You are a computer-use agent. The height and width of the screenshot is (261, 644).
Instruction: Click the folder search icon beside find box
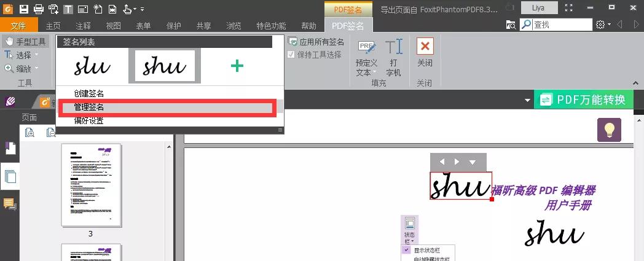[x=511, y=25]
